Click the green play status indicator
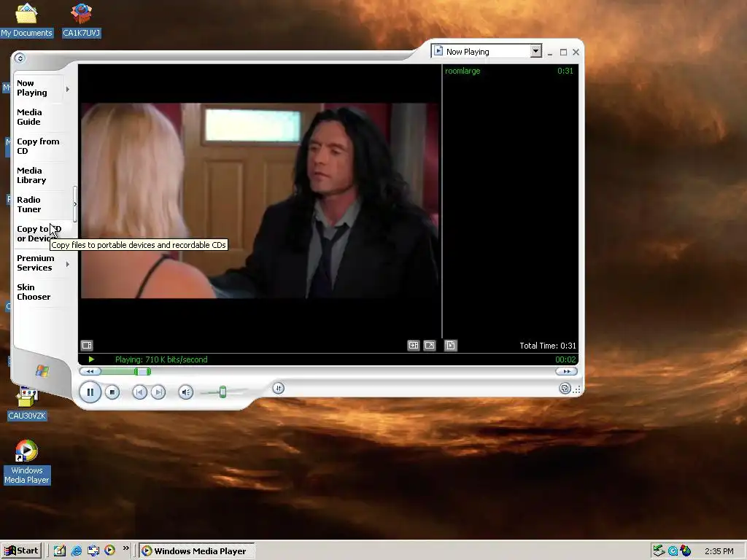Image resolution: width=747 pixels, height=560 pixels. 91,359
